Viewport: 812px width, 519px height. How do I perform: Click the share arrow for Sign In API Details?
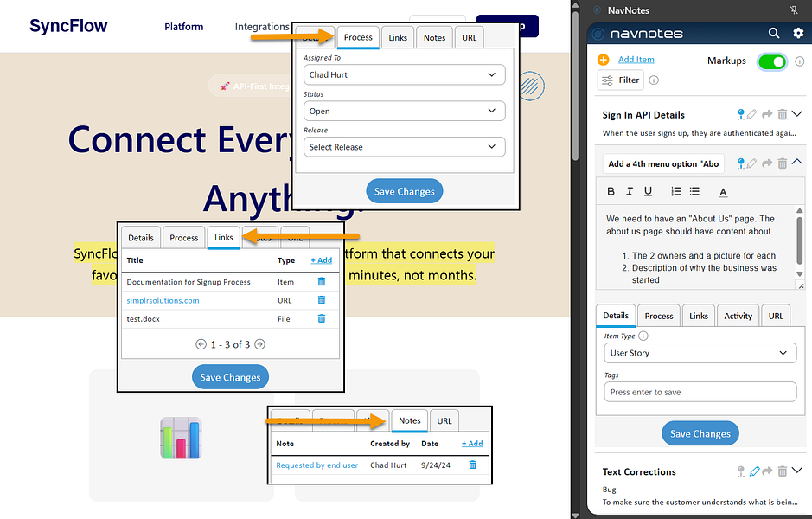767,114
